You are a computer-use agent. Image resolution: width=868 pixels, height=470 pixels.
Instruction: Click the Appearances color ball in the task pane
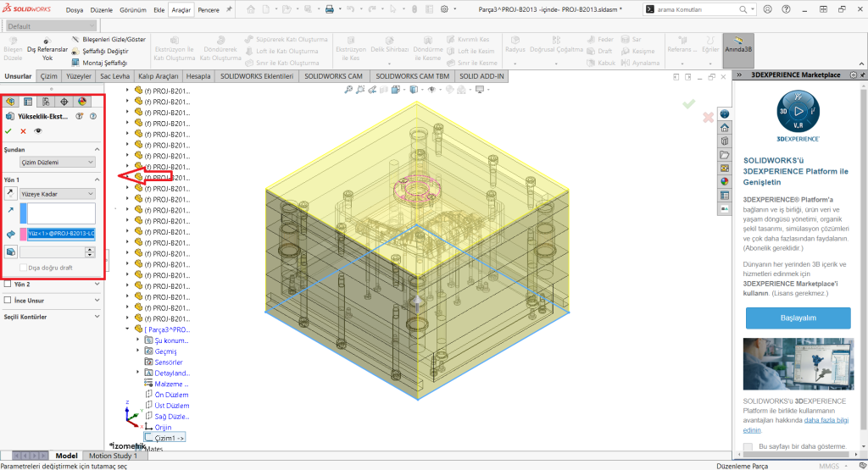pyautogui.click(x=725, y=180)
